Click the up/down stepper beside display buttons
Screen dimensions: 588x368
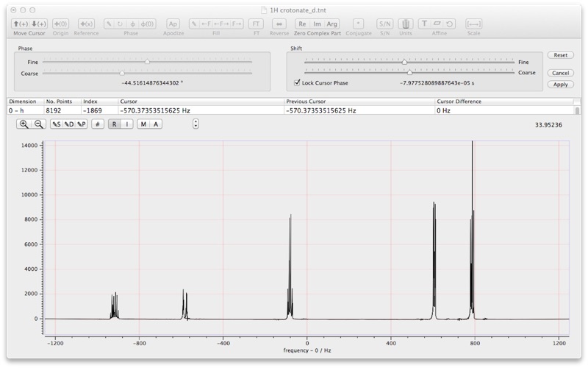click(196, 124)
